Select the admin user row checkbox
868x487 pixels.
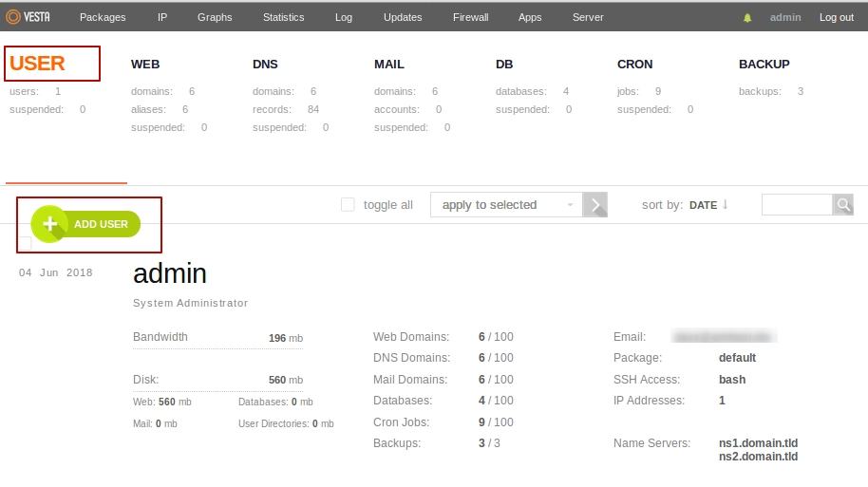tap(26, 244)
